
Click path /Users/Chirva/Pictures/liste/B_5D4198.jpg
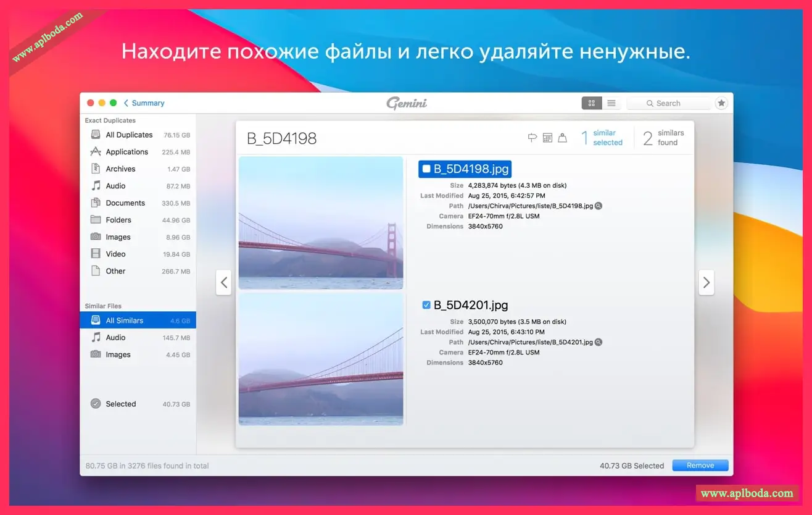point(530,206)
